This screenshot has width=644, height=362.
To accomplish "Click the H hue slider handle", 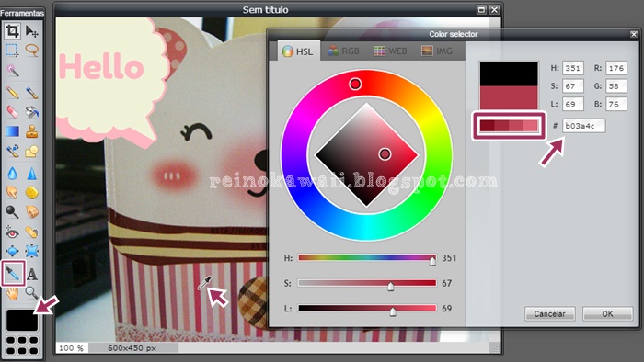I will point(432,261).
